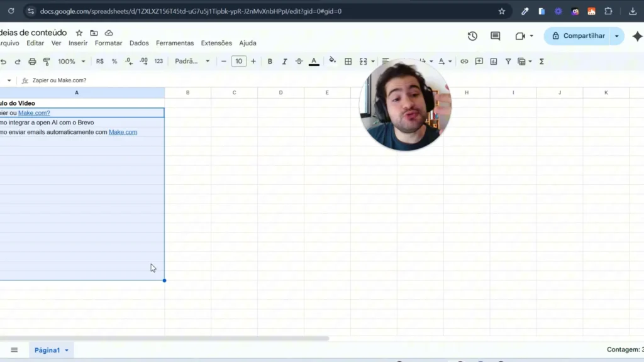Viewport: 644px width, 362px height.
Task: Toggle strikethrough formatting
Action: click(299, 62)
